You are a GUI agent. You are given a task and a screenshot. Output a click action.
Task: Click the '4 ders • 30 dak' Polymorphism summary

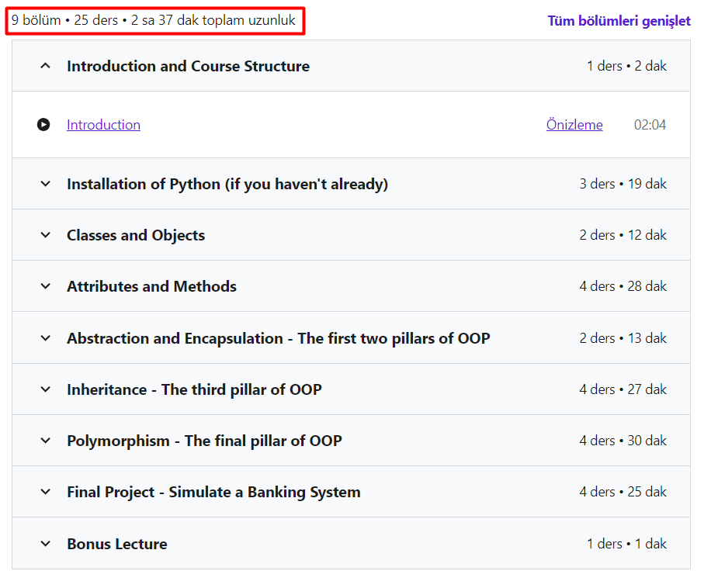[x=623, y=441]
